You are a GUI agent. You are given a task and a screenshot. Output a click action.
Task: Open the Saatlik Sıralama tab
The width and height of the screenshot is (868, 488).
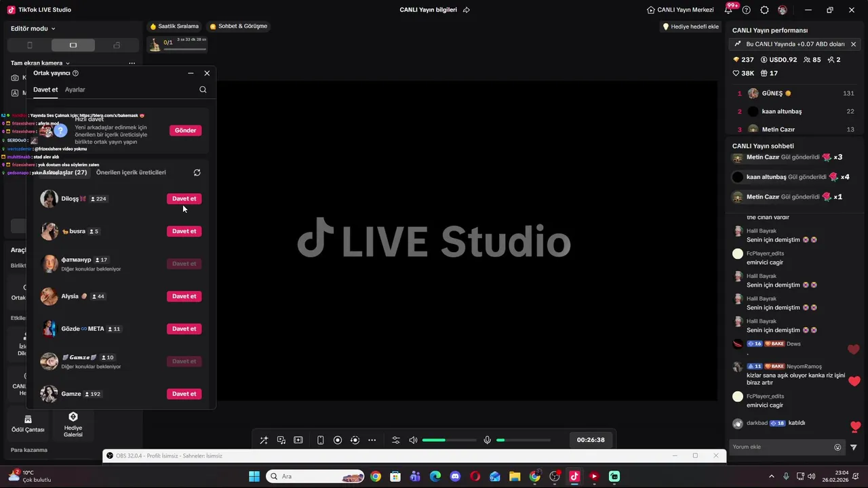coord(174,26)
